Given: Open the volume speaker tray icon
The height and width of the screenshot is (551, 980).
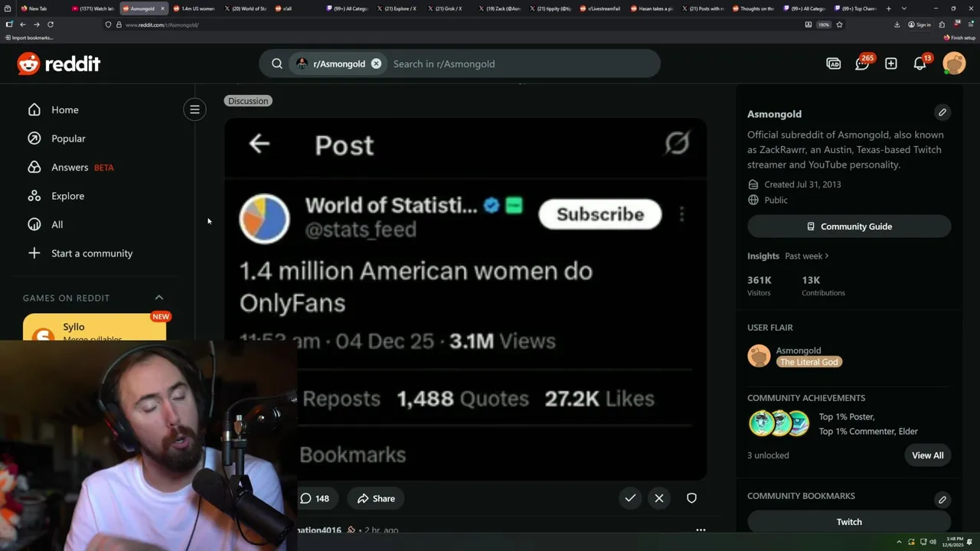Looking at the screenshot, I should click(x=933, y=542).
